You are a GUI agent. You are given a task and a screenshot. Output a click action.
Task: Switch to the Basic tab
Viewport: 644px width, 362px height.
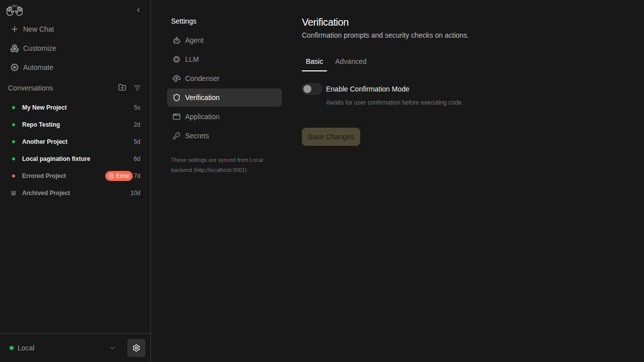pos(314,61)
